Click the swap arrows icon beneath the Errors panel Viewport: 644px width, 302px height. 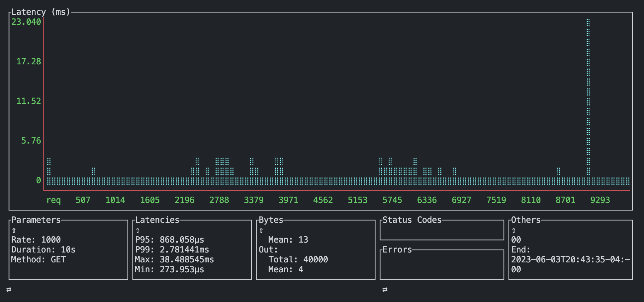(x=385, y=290)
